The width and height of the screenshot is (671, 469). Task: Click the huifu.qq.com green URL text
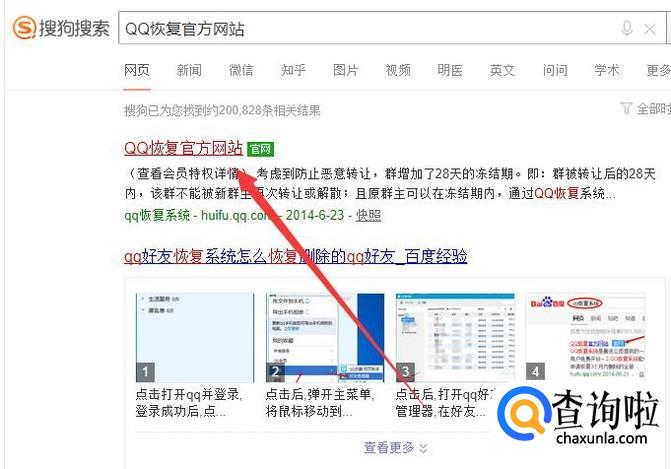tap(236, 215)
